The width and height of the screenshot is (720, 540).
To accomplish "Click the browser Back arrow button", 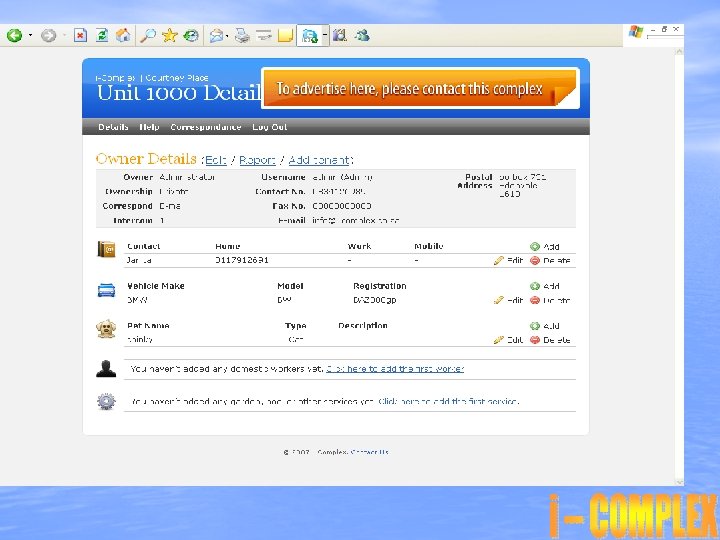I will [x=14, y=35].
